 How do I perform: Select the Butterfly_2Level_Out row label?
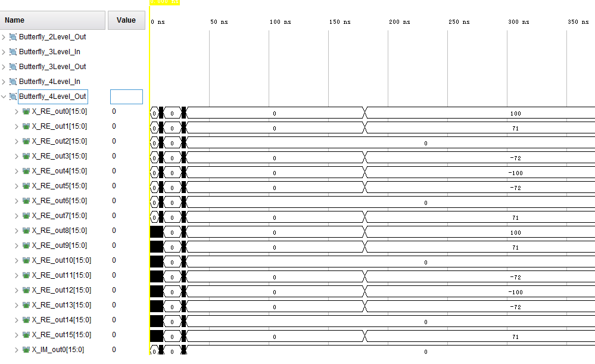point(52,37)
